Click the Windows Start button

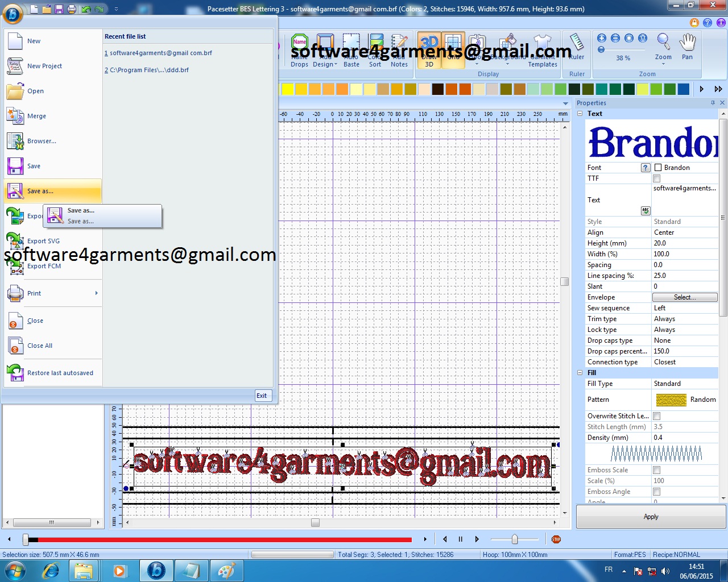[15, 571]
